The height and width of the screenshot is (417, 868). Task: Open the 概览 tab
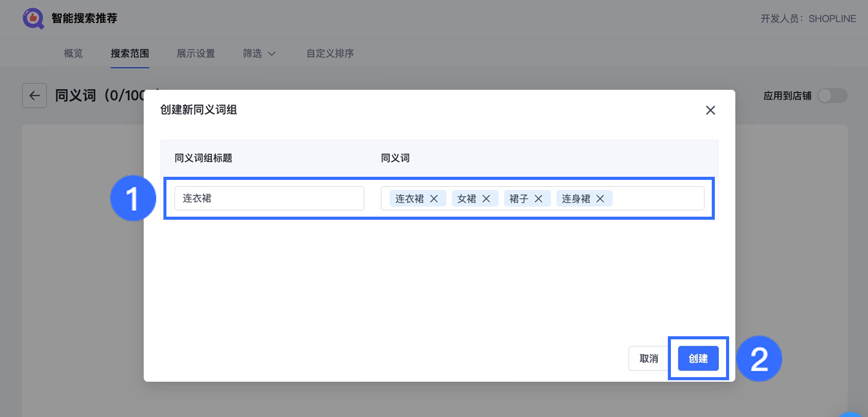pos(73,54)
